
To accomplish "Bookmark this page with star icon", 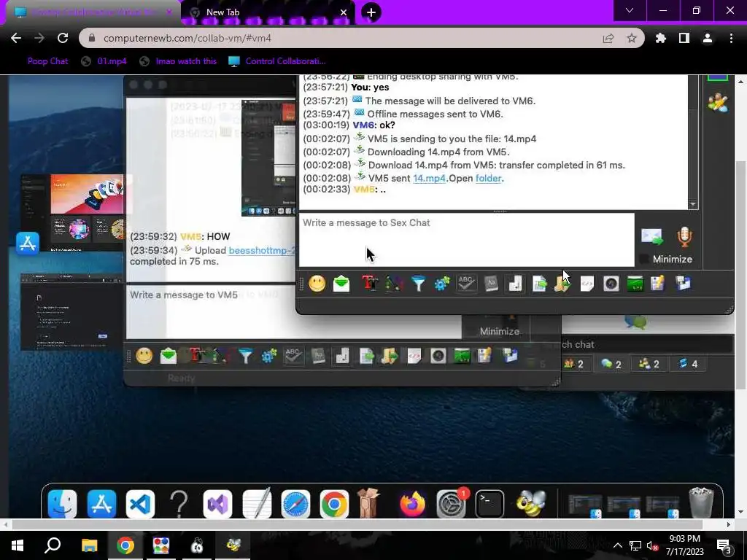I will tap(631, 38).
